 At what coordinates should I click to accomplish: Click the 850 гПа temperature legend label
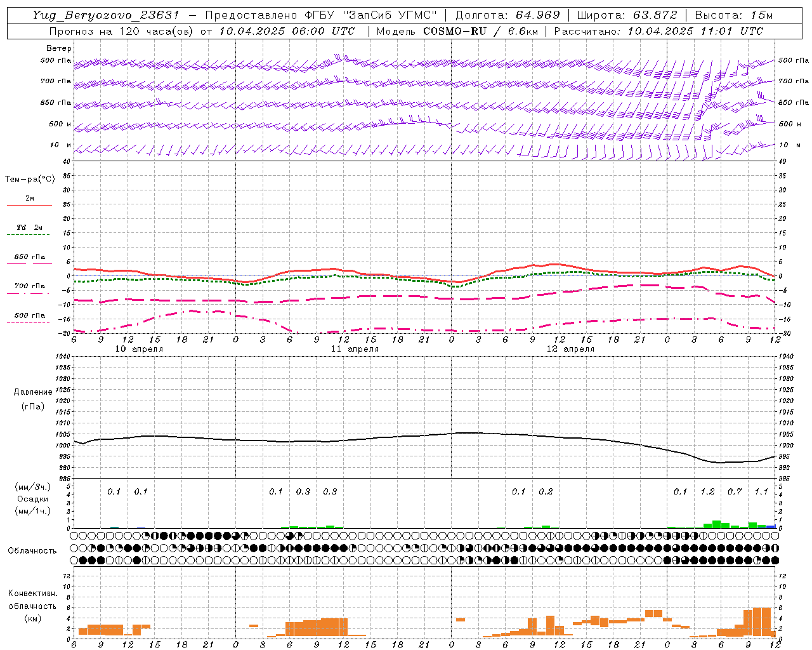(x=30, y=257)
